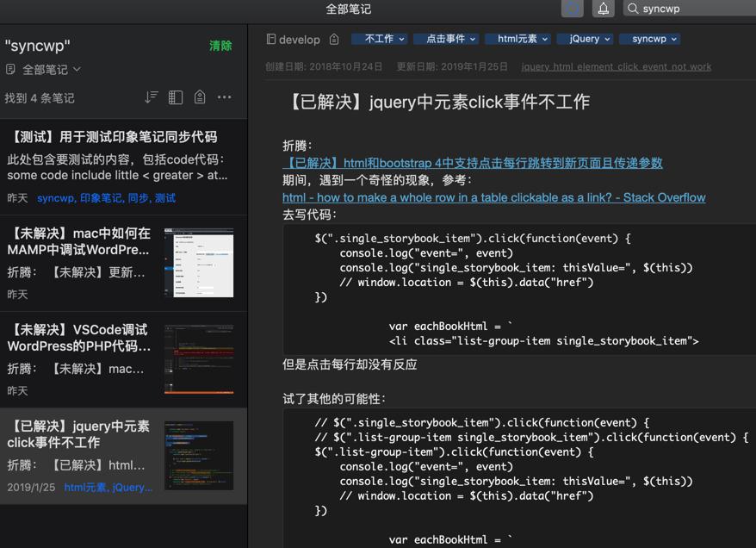Viewport: 756px width, 548px height.
Task: Click text 但是点击每行却没有反应
Action: click(x=350, y=364)
